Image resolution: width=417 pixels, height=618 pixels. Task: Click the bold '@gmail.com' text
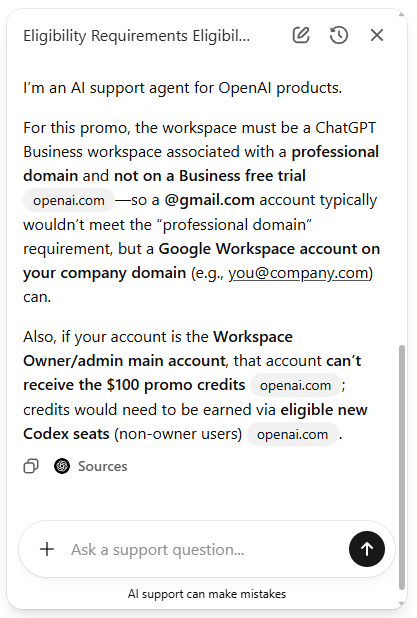point(209,200)
